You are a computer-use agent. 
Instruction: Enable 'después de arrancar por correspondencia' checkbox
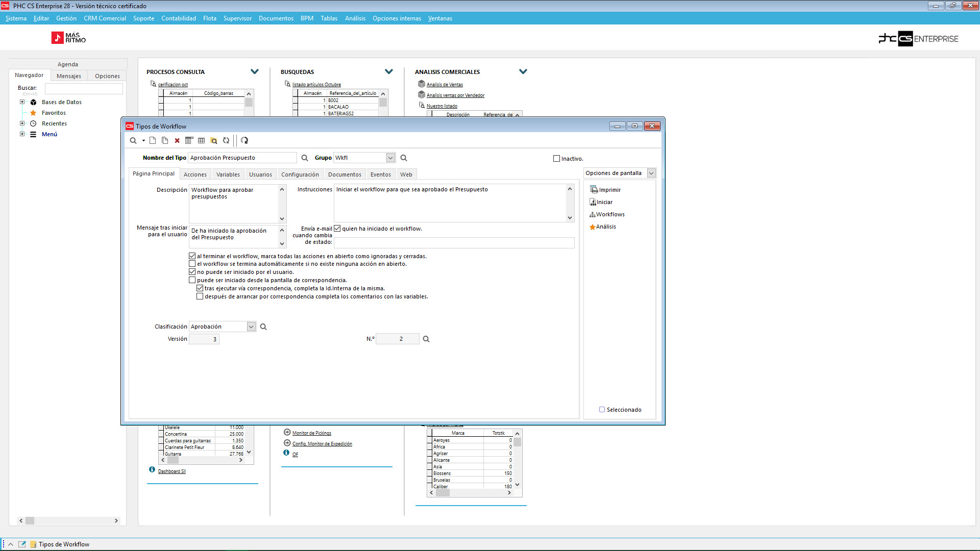click(200, 296)
